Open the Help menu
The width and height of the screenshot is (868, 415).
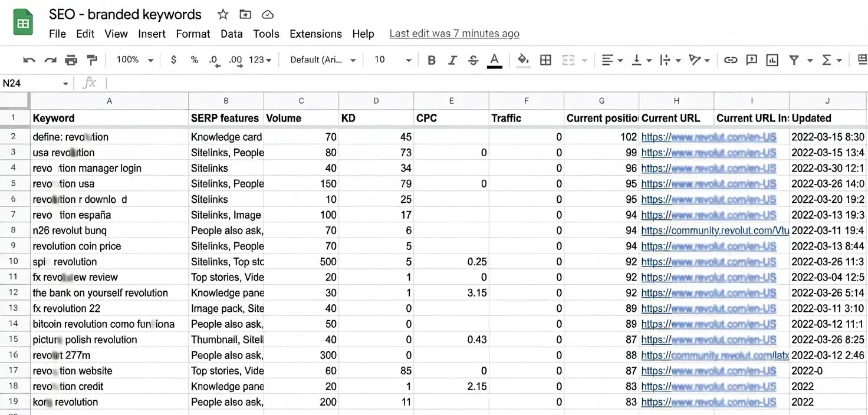pos(363,34)
